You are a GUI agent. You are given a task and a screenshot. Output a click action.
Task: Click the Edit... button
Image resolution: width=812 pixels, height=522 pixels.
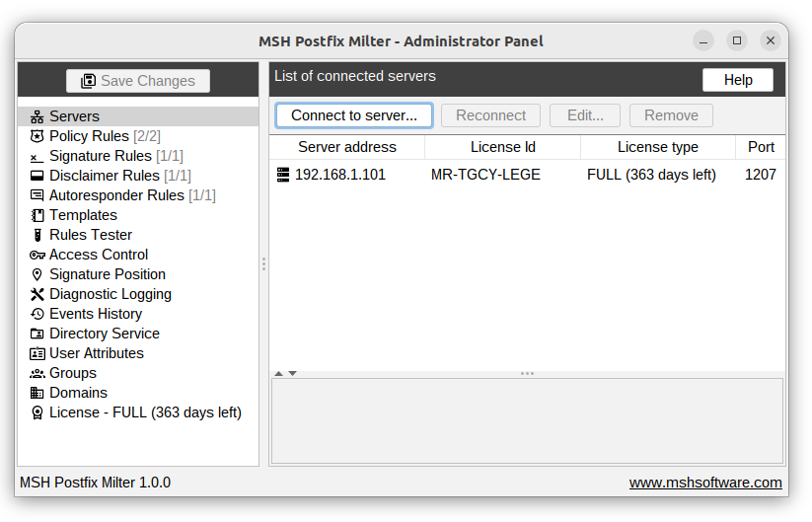pos(585,115)
